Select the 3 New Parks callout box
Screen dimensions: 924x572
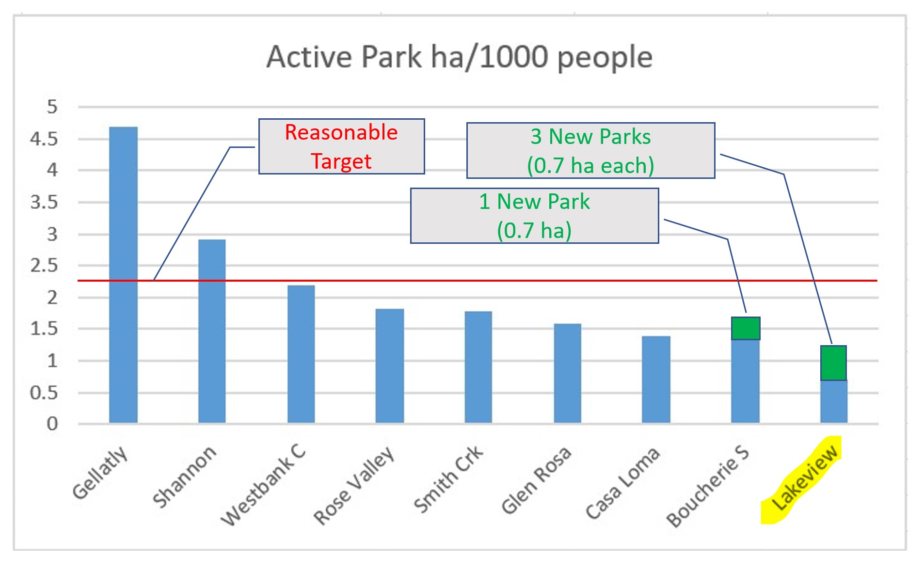coord(590,151)
